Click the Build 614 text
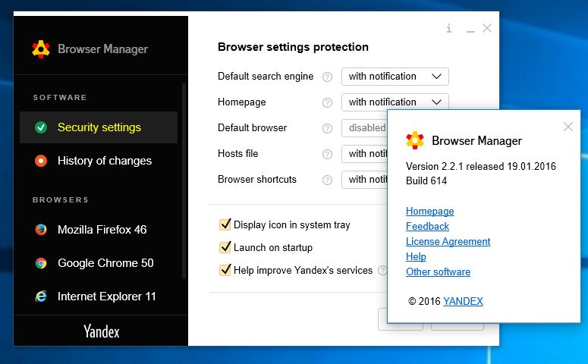 click(426, 180)
